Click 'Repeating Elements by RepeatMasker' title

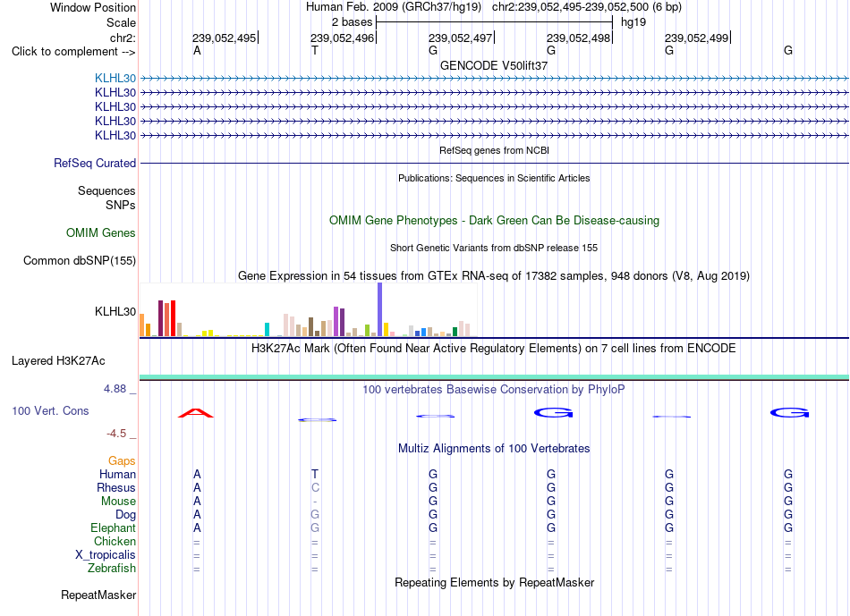click(x=494, y=582)
